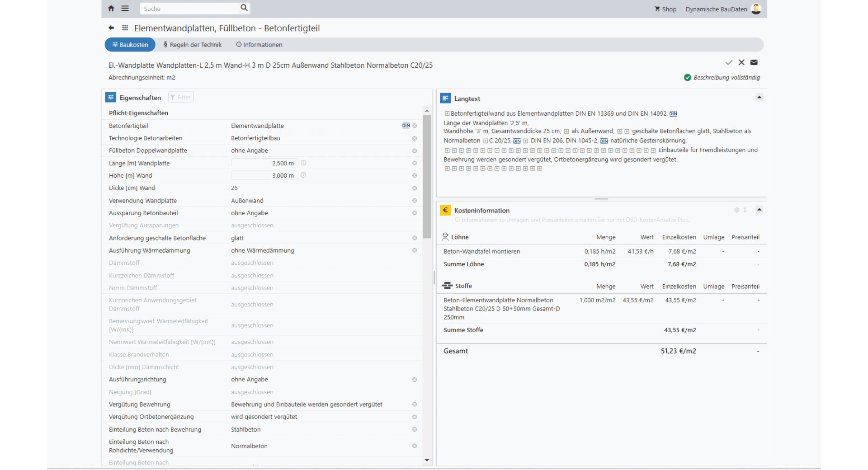Switch to Regeln der Technik tab

[x=193, y=45]
